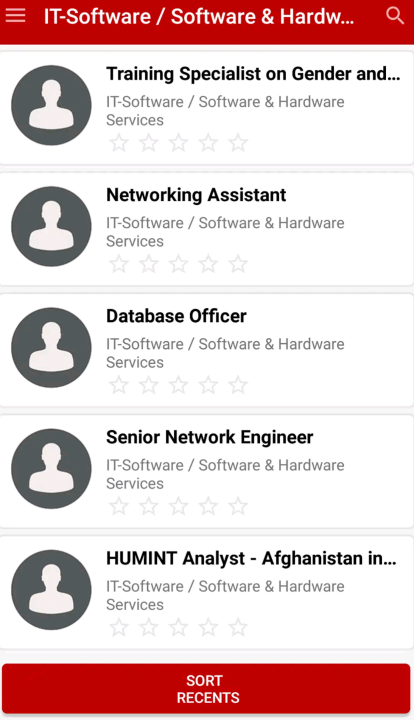Set Database Officer rating to third star
Screen dimensions: 414x720
coord(179,385)
